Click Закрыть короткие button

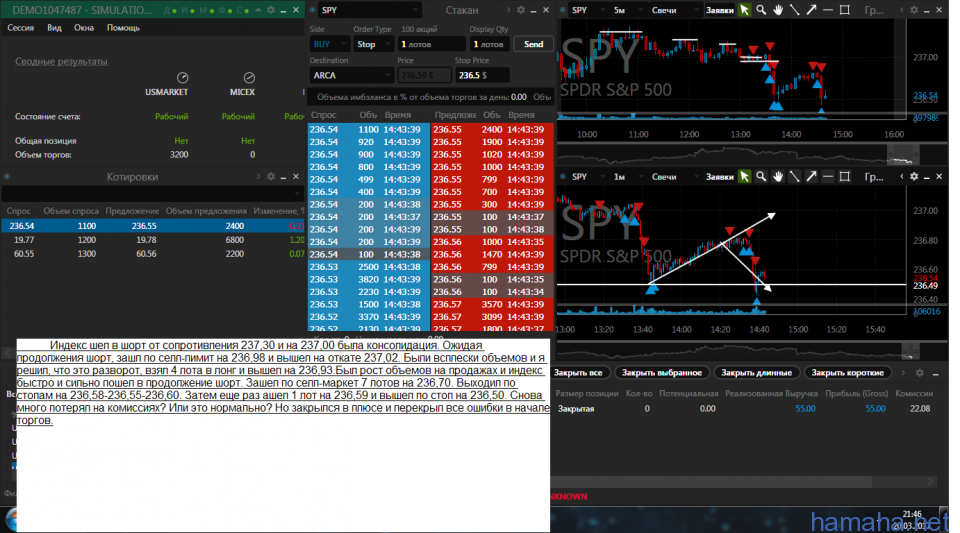pos(847,373)
